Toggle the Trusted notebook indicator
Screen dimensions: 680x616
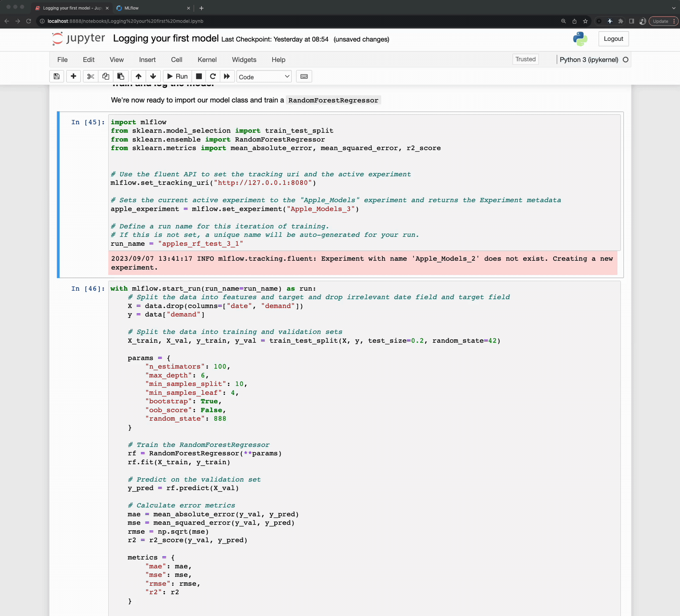tap(525, 59)
